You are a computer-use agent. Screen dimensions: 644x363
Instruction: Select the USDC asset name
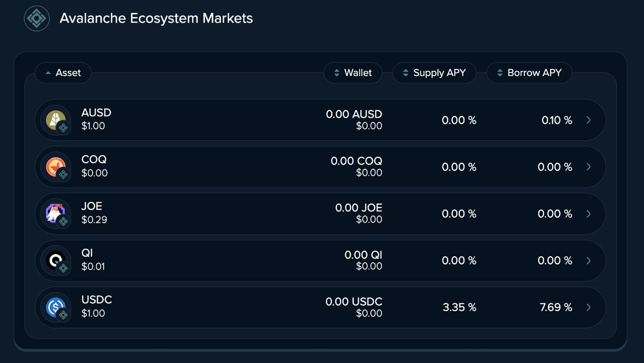point(97,300)
